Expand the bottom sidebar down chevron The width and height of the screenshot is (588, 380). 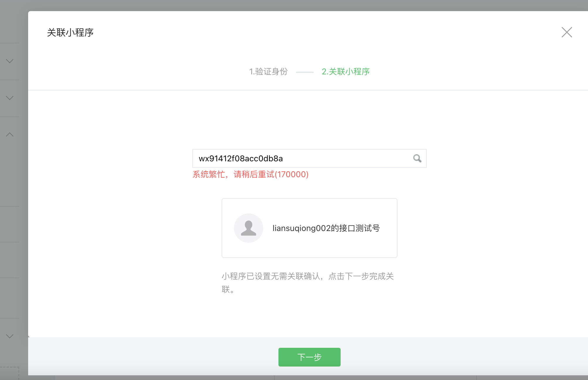point(10,336)
